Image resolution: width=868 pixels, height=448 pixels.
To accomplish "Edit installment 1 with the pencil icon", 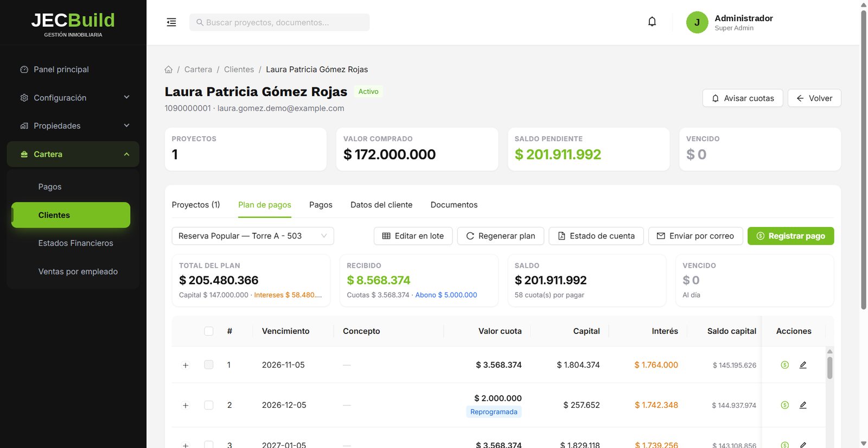I will 803,365.
